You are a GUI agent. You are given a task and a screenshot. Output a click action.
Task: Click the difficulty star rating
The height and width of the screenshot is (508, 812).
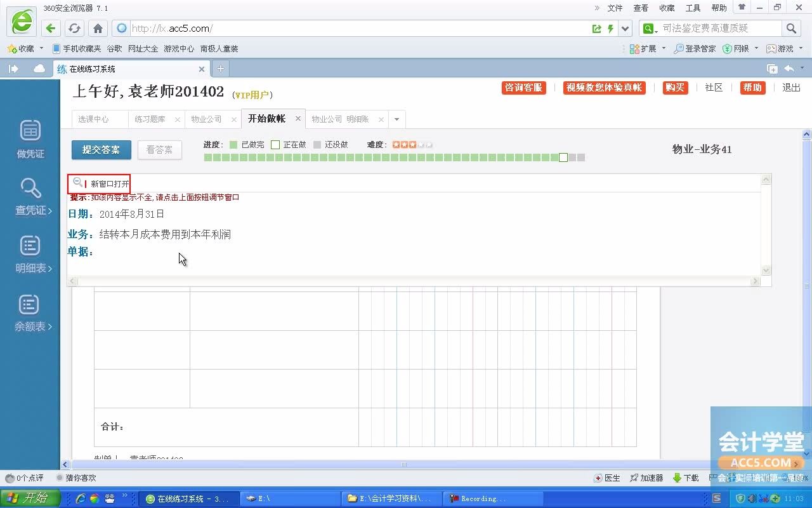pos(412,145)
